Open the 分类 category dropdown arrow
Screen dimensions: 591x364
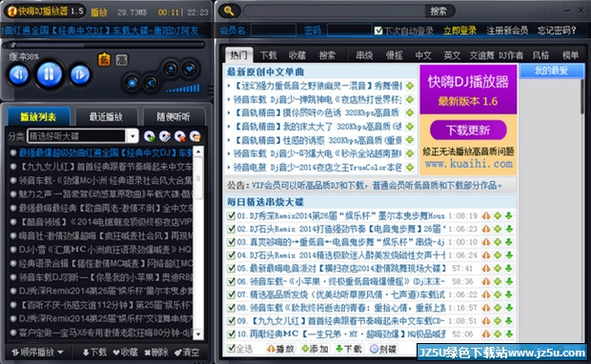[x=132, y=136]
